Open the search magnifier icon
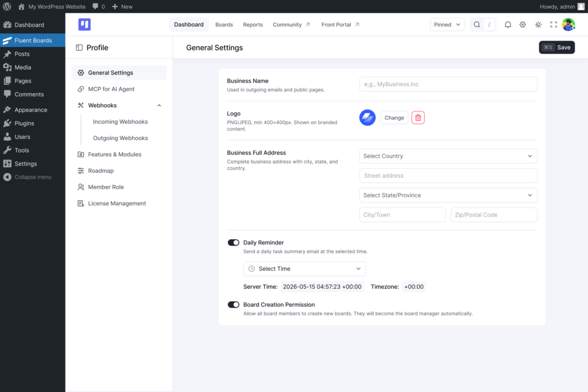Image resolution: width=588 pixels, height=392 pixels. [477, 24]
